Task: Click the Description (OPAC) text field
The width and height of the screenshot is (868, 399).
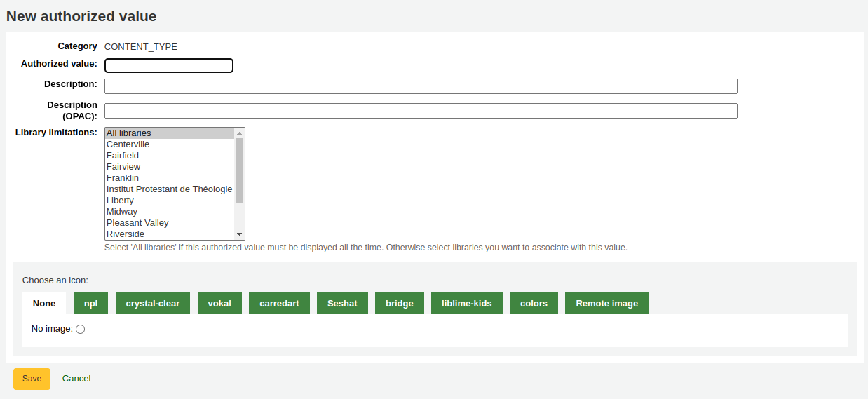Action: pos(421,111)
